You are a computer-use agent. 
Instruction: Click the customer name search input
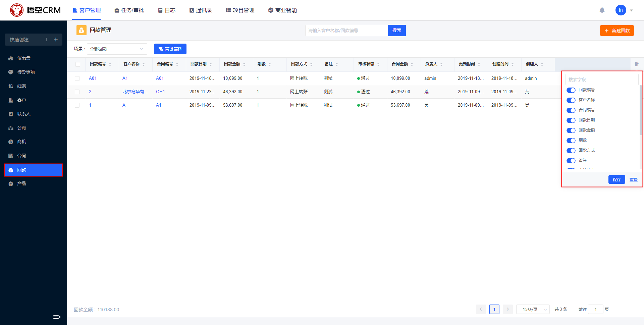[346, 31]
